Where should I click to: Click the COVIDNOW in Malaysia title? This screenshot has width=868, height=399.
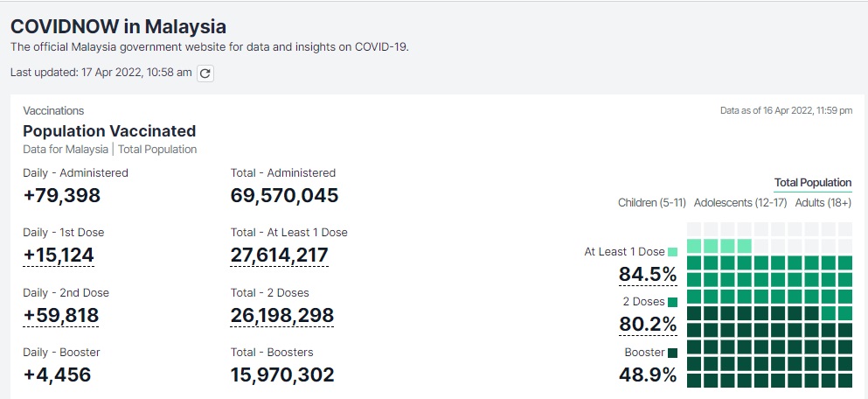[x=118, y=26]
